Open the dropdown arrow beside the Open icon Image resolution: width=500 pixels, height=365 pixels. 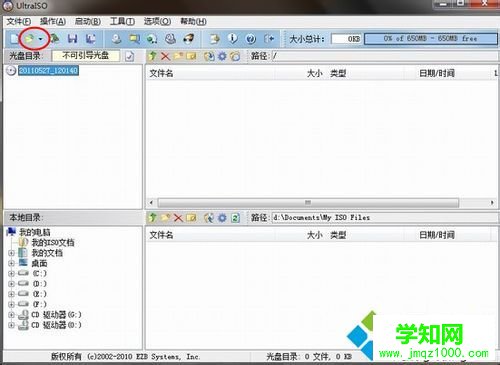41,39
